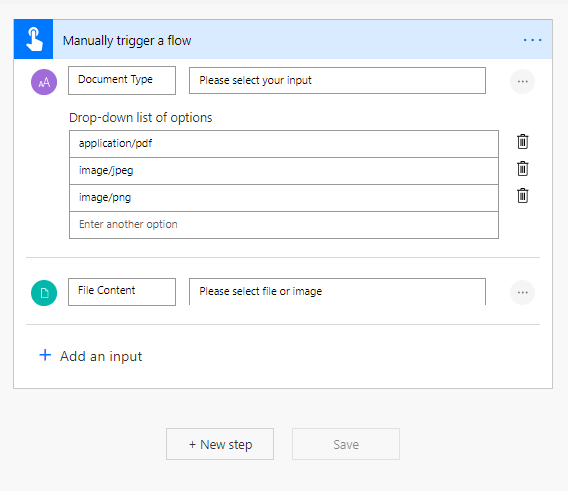568x491 pixels.
Task: Edit the application/pdf option field
Action: 284,144
